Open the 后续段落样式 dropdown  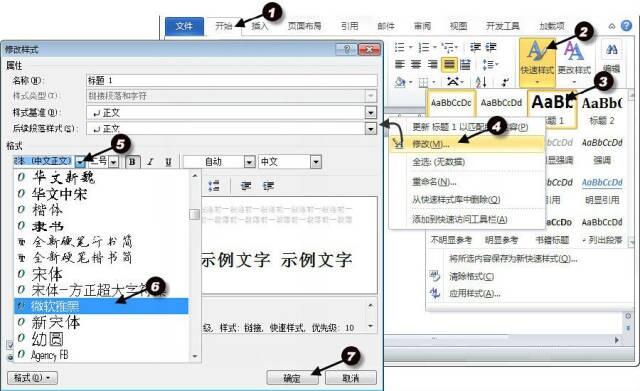pyautogui.click(x=371, y=129)
